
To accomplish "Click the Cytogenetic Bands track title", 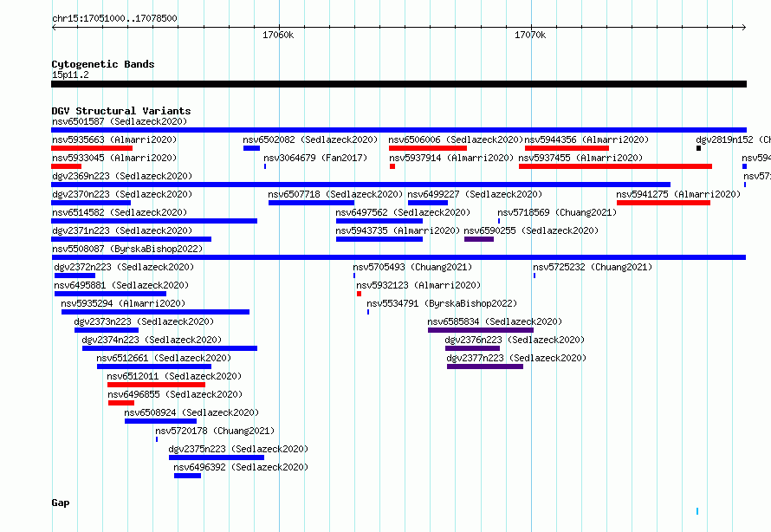I will (103, 64).
